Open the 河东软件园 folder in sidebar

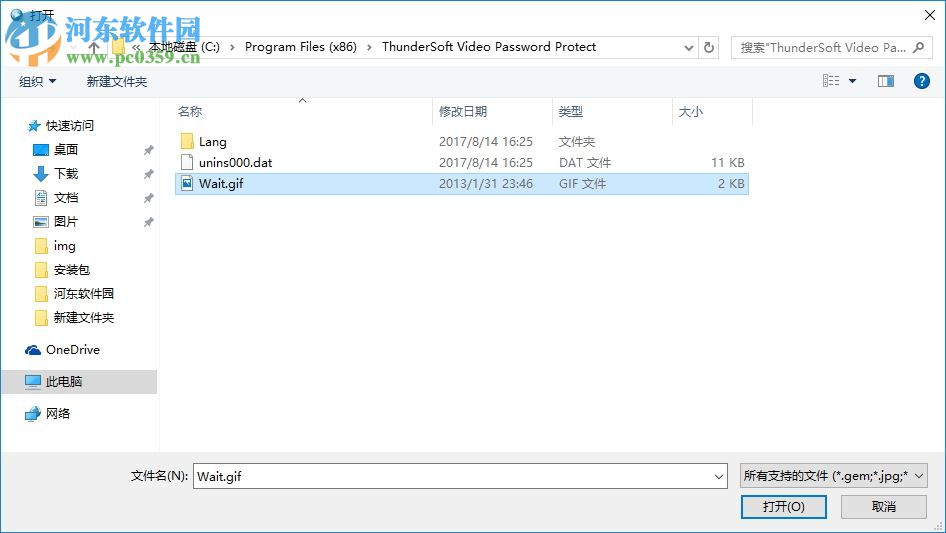(x=83, y=293)
